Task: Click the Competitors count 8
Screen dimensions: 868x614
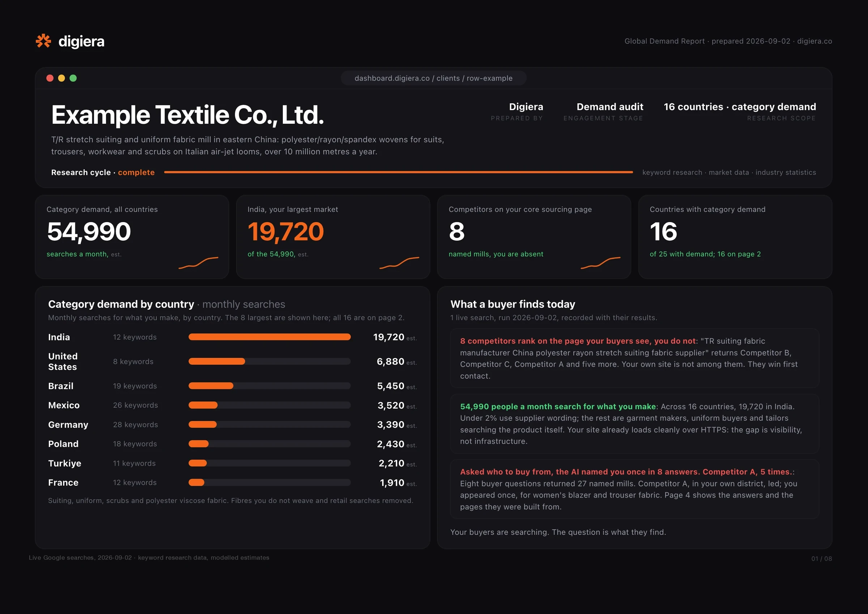Action: [457, 231]
